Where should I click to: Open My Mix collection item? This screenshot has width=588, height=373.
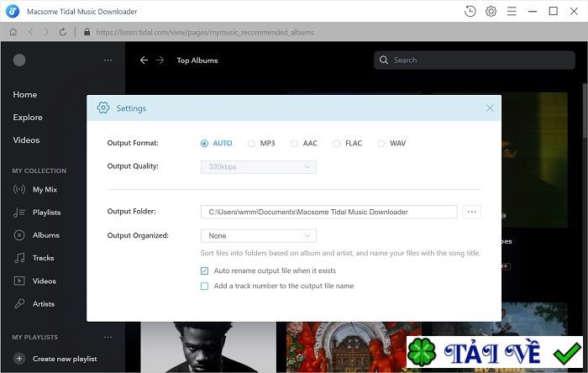coord(45,189)
